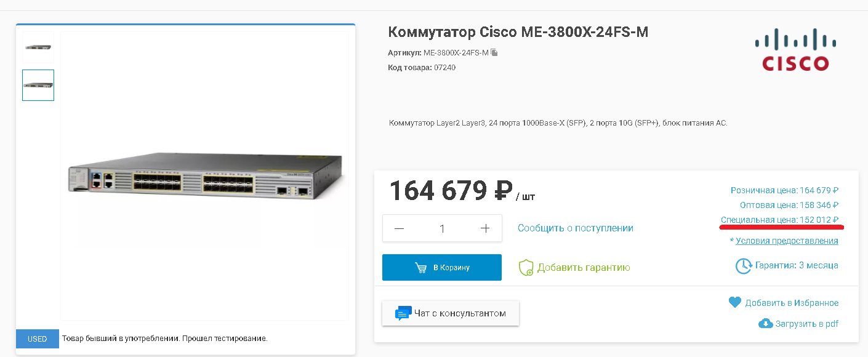Viewport: 868px width, 357px height.
Task: Click the Cisco brand logo
Action: [x=795, y=50]
